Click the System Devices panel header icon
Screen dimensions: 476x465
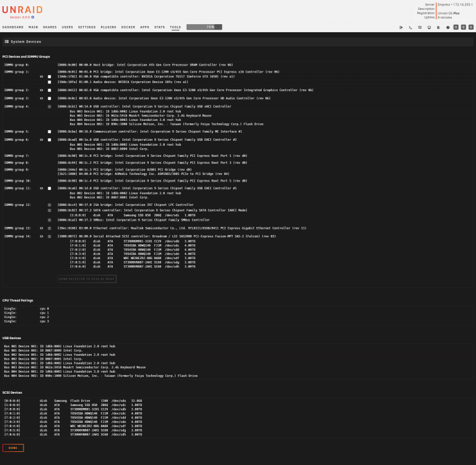(x=7, y=42)
